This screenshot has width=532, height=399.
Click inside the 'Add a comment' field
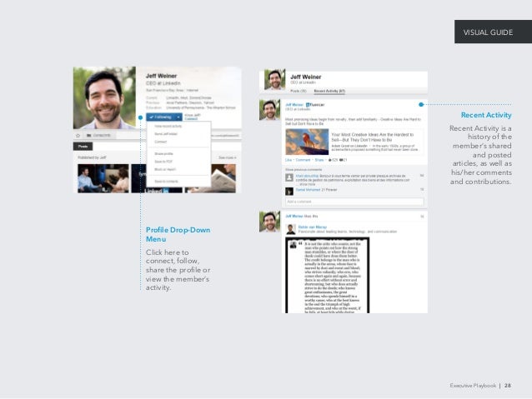pos(354,202)
